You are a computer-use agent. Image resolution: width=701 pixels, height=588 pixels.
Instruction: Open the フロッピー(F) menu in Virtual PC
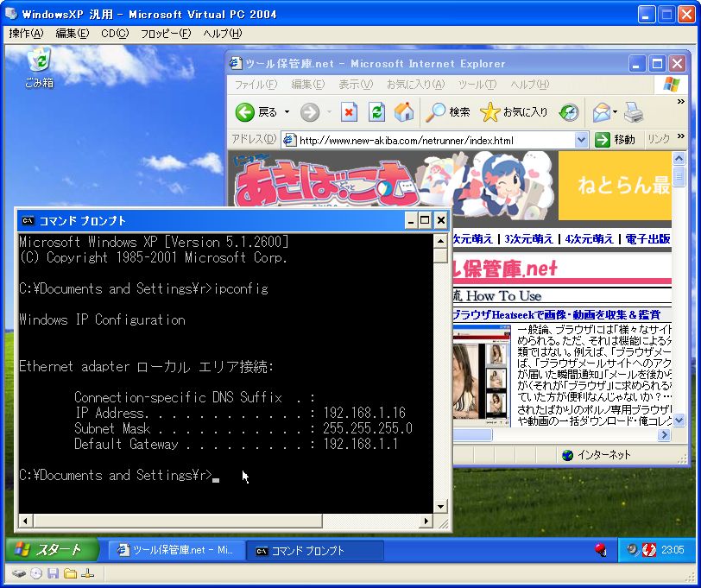point(166,34)
